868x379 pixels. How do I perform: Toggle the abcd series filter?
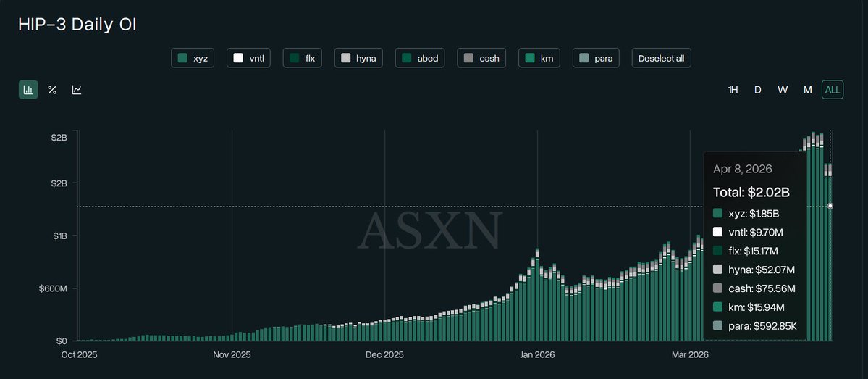point(421,58)
